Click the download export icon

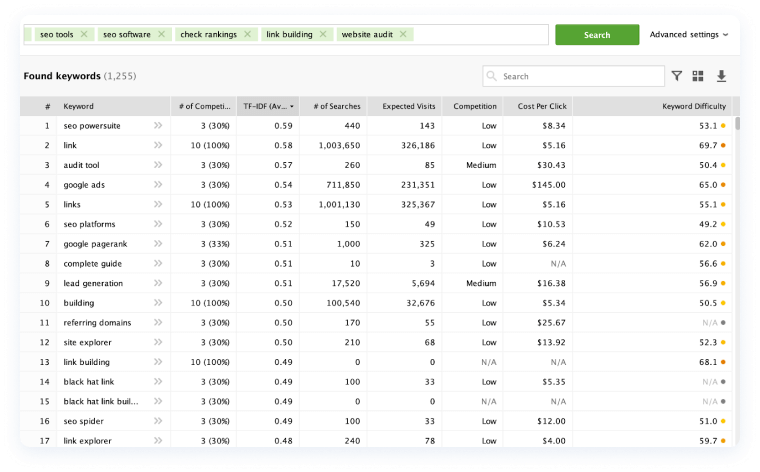pos(721,76)
